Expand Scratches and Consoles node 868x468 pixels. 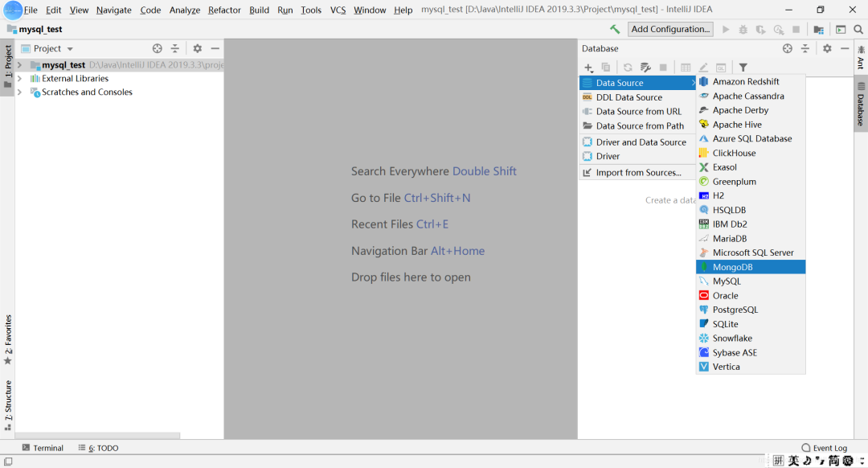pos(20,92)
